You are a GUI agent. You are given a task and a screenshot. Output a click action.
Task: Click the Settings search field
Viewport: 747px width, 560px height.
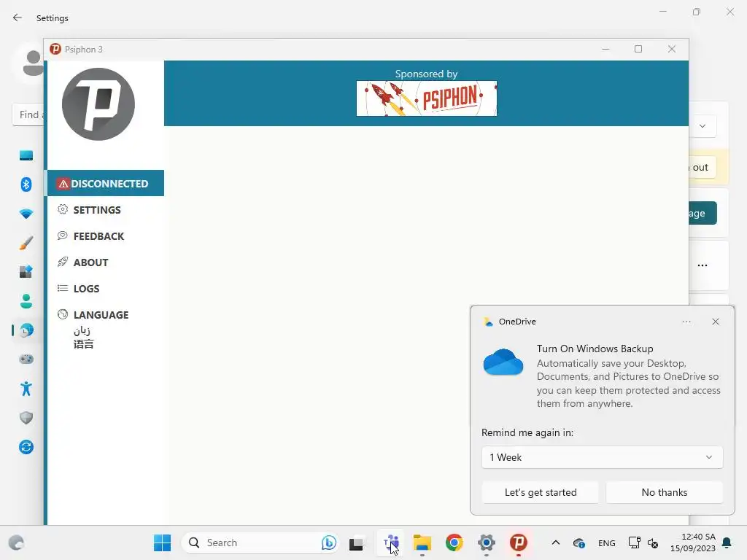tap(28, 114)
